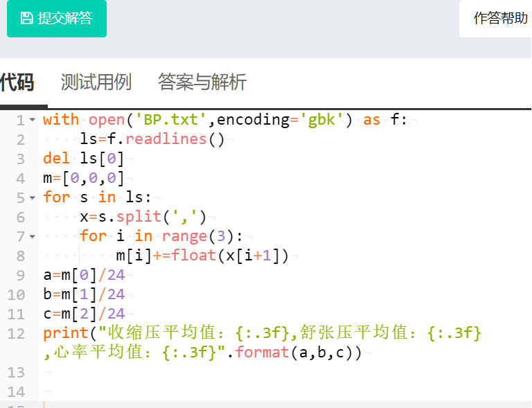Screen dimensions: 532x408
Task: Switch to the 测试用例 tab
Action: pos(96,82)
